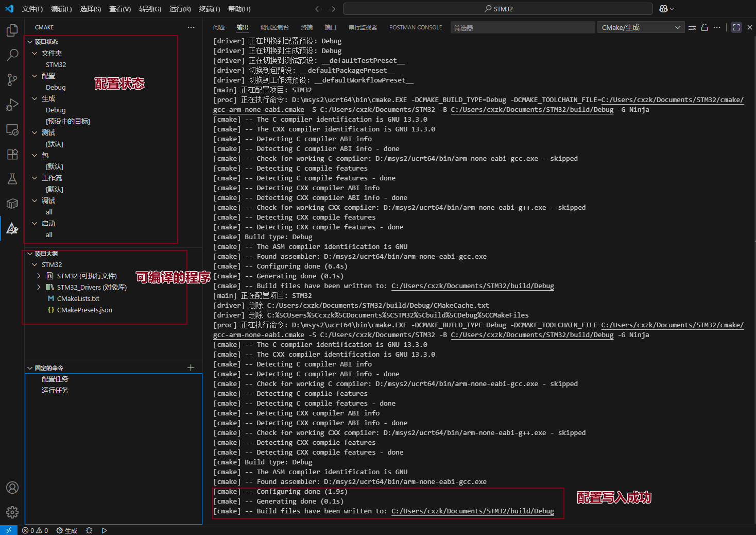Expand the STM32 (可执行文件) target
This screenshot has height=535, width=756.
(x=39, y=276)
